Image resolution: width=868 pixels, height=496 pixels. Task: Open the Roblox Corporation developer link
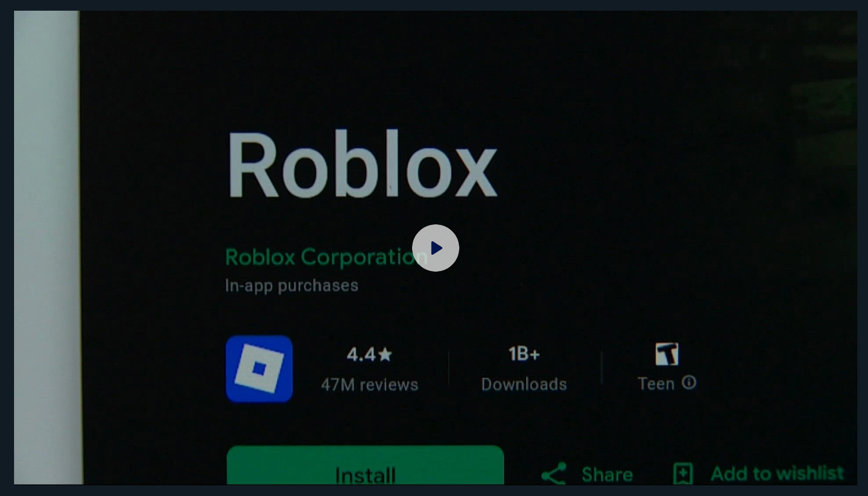point(326,257)
